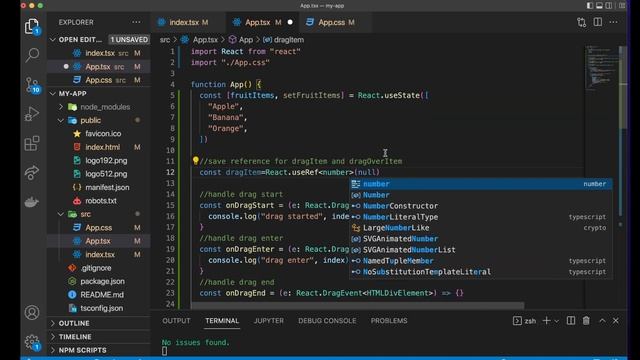Screen dimensions: 640x360
Task: Select the 'NumberLiteralType' suggestion
Action: [x=481, y=217]
